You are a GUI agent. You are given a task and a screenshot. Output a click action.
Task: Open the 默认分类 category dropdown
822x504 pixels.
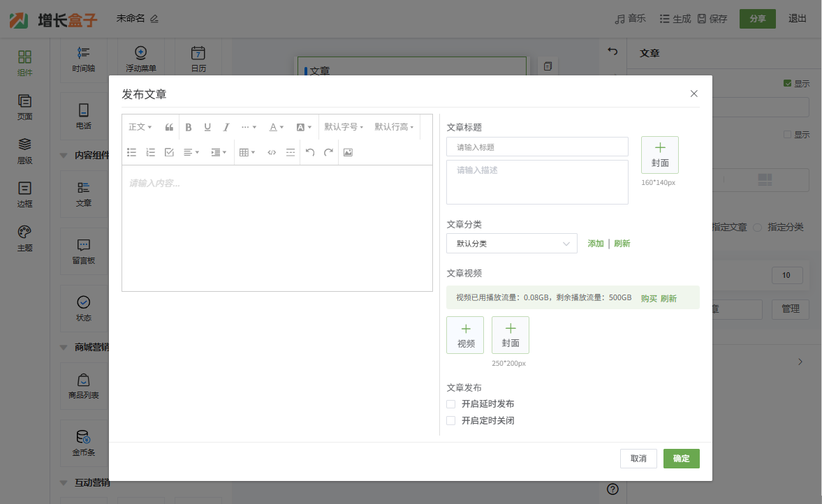point(511,244)
